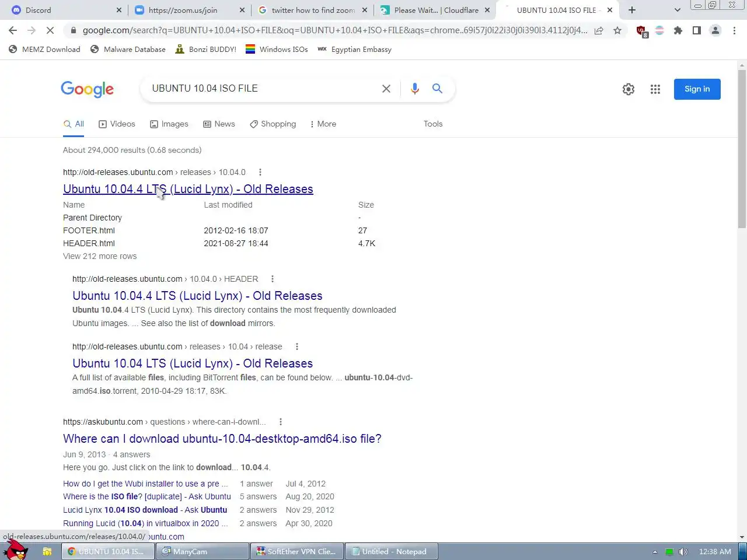Open the red shield extension icon
747x560 pixels.
point(641,31)
